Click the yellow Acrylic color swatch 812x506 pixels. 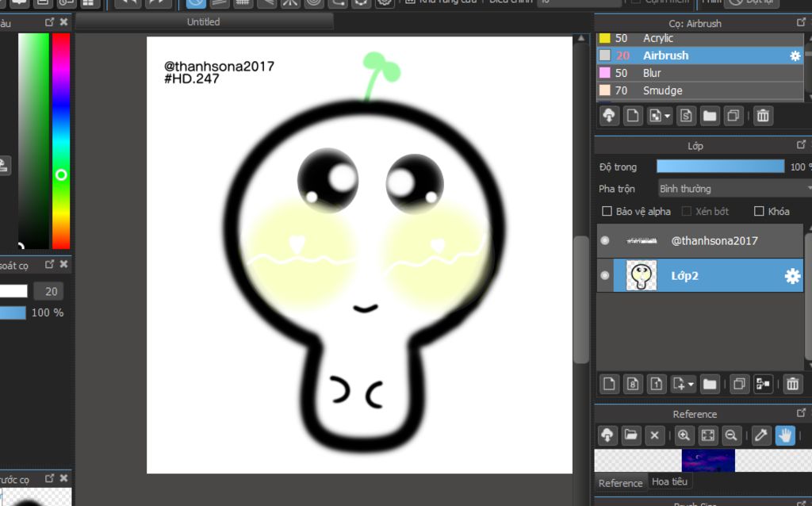(604, 38)
